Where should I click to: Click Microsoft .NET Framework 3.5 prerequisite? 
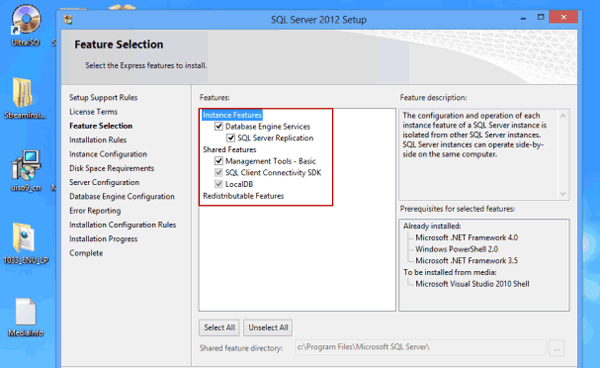click(466, 261)
